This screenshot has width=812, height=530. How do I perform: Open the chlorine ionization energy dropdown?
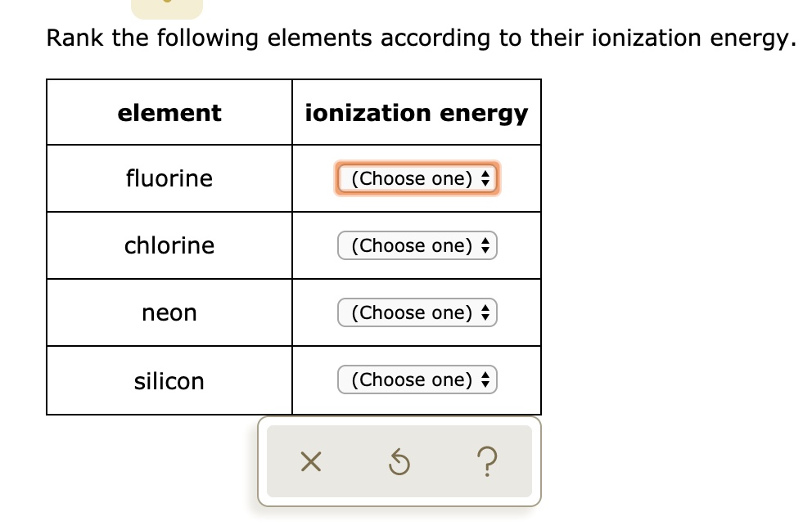(x=417, y=245)
